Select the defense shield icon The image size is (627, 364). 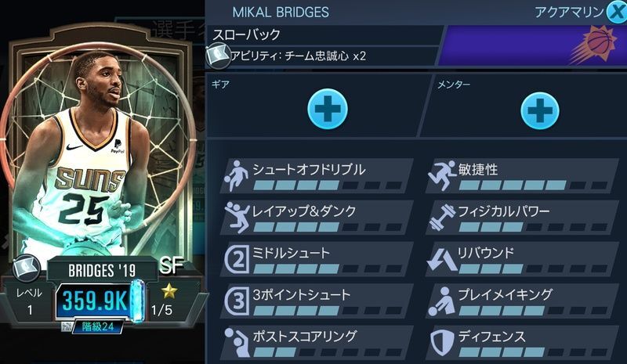[442, 343]
